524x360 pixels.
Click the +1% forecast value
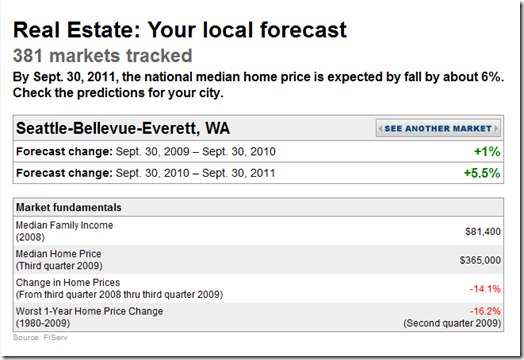pyautogui.click(x=487, y=152)
